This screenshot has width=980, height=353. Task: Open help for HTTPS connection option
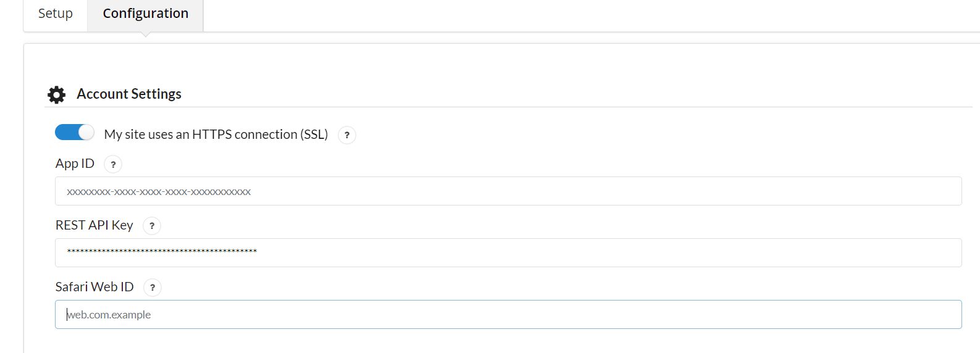(347, 135)
